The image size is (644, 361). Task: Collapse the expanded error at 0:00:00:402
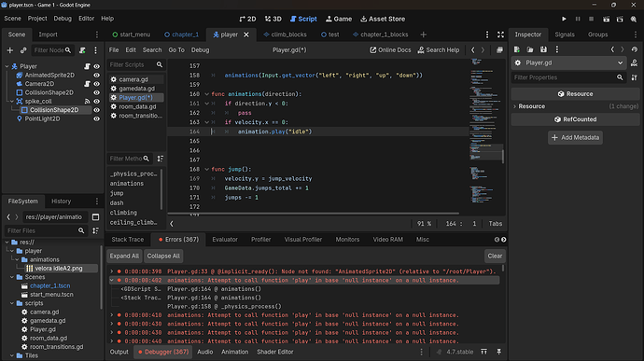coord(111,280)
